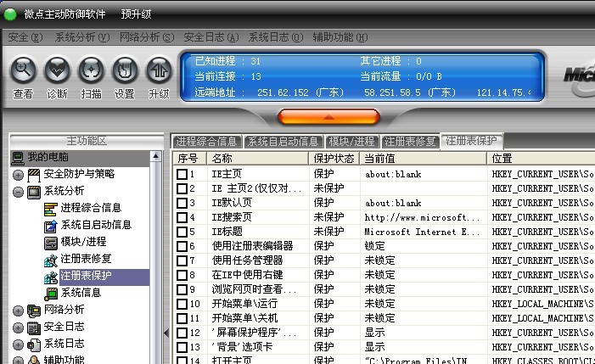Click the 系统日志 document icon
Viewport: 595px width, 364px height.
[34, 344]
